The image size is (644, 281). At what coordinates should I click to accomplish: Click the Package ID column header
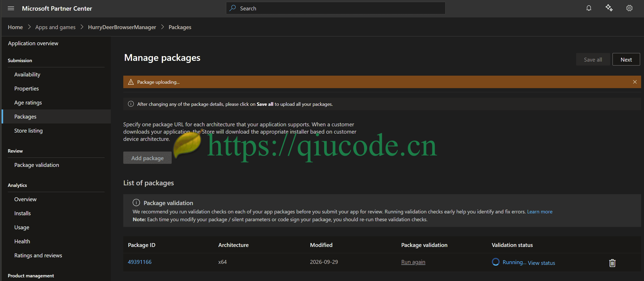(x=141, y=245)
